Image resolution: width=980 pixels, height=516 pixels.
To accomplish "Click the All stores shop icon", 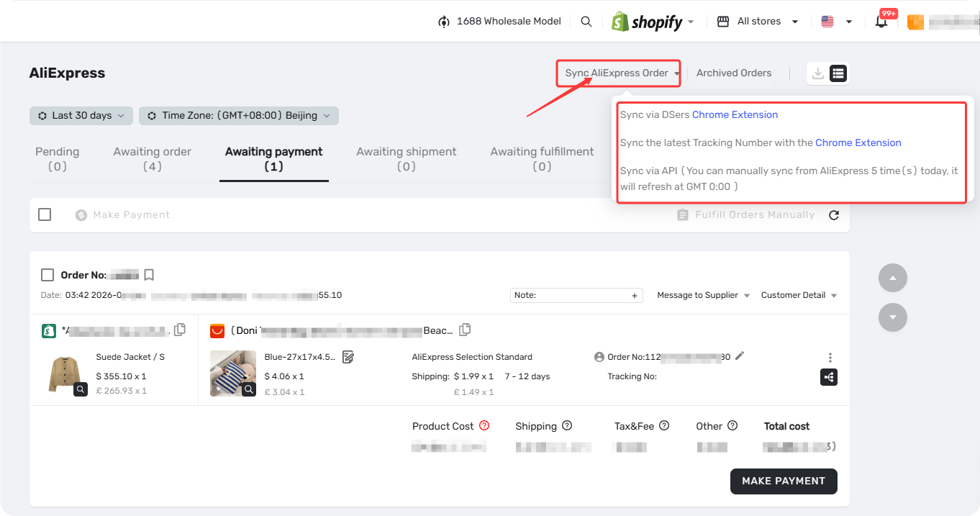I will click(x=723, y=22).
